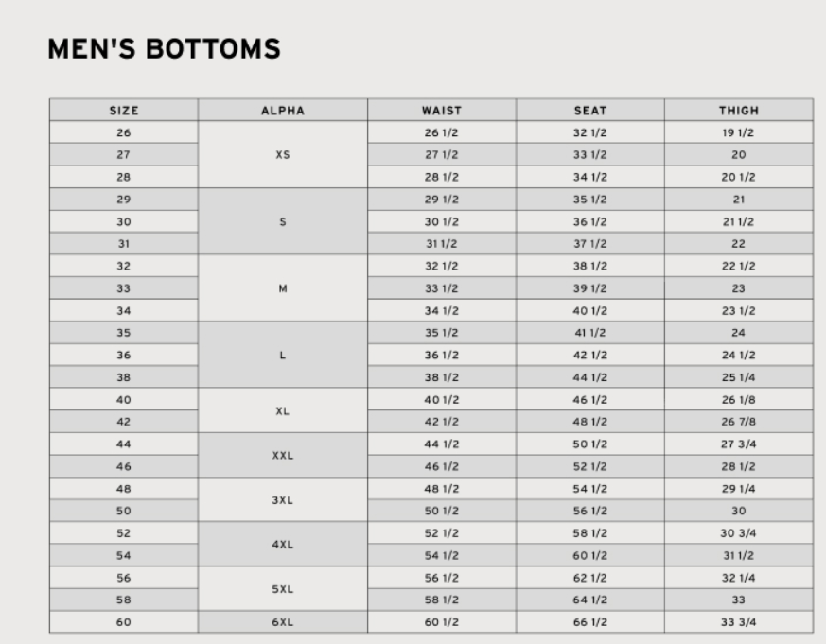Select the 66 1/2 seat measurement
This screenshot has width=826, height=644.
coord(590,622)
